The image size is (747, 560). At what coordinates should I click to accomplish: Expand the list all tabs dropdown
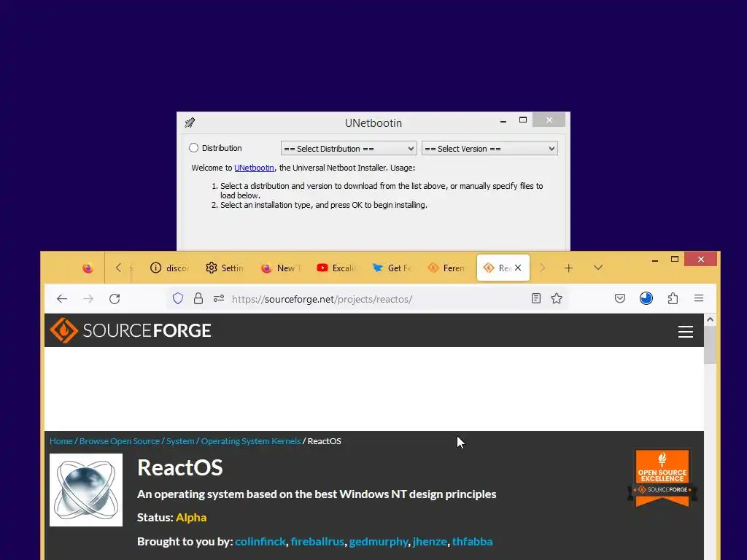[598, 268]
